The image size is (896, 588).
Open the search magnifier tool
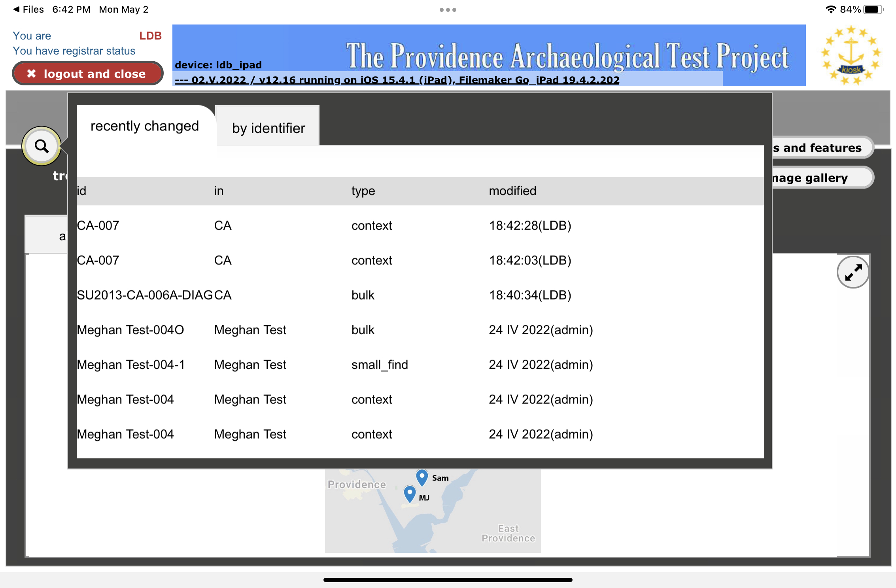pos(41,146)
